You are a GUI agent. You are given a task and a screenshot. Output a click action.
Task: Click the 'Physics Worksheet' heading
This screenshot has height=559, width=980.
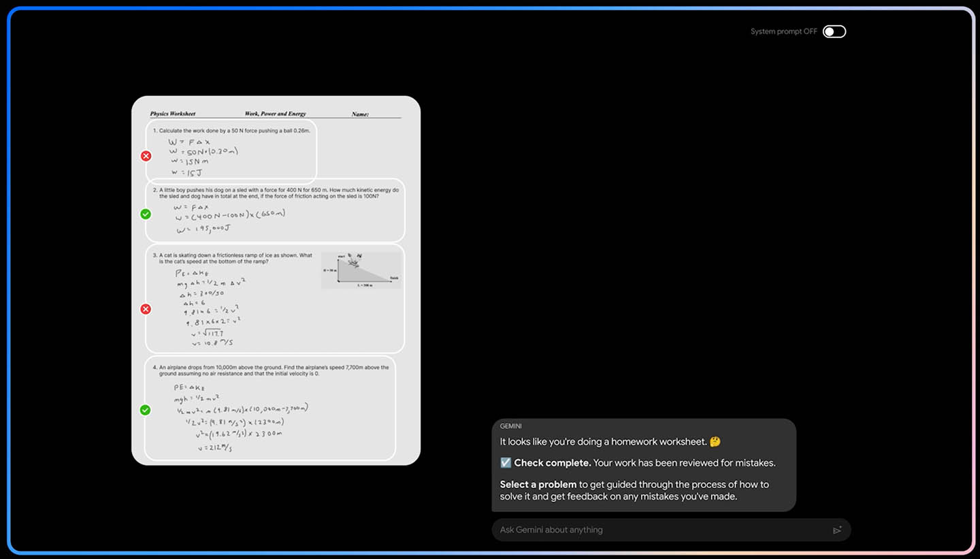(x=173, y=114)
